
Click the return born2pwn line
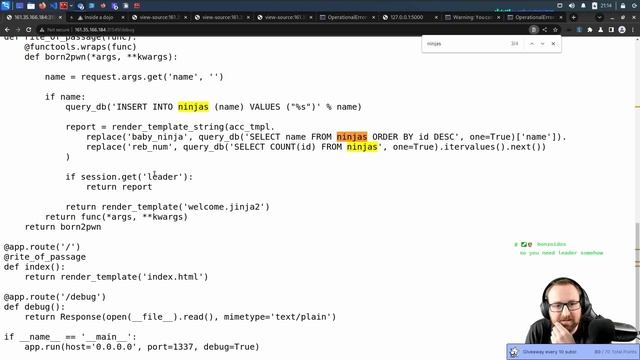[x=63, y=227]
